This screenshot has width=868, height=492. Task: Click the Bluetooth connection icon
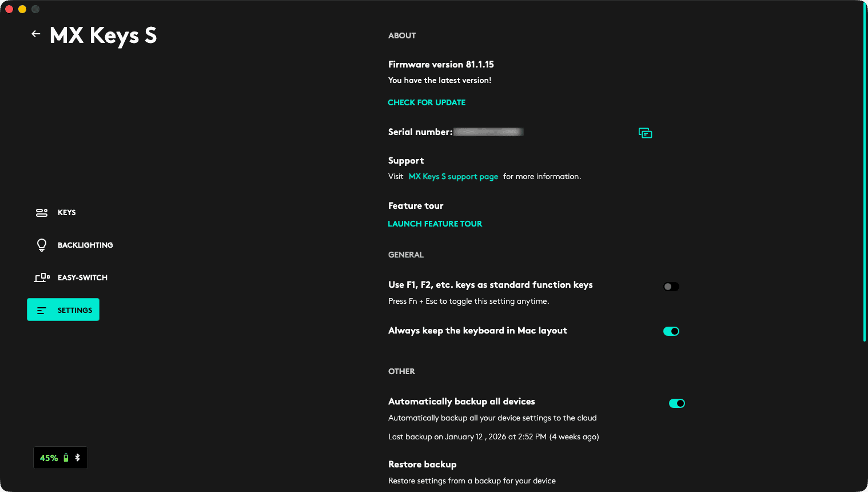click(78, 458)
